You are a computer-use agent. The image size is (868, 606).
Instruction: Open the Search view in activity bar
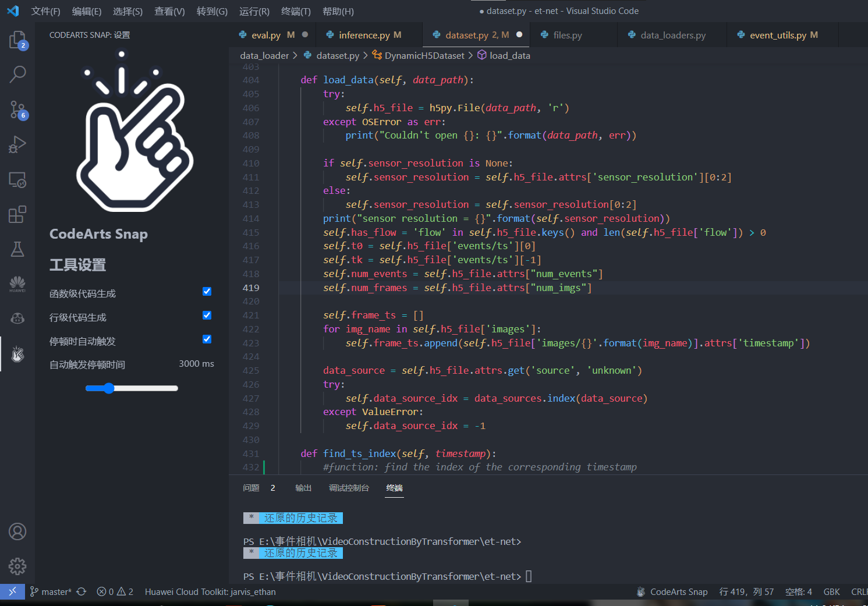pos(17,75)
